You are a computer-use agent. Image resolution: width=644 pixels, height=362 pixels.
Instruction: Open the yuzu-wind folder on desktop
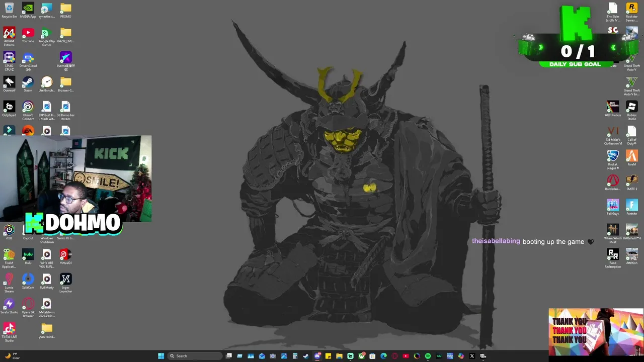pos(47,330)
